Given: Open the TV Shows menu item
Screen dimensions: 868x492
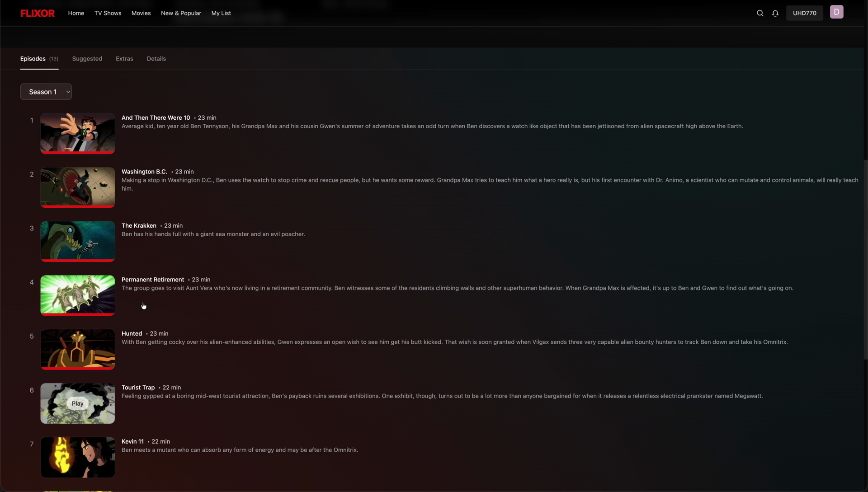Looking at the screenshot, I should pyautogui.click(x=108, y=13).
